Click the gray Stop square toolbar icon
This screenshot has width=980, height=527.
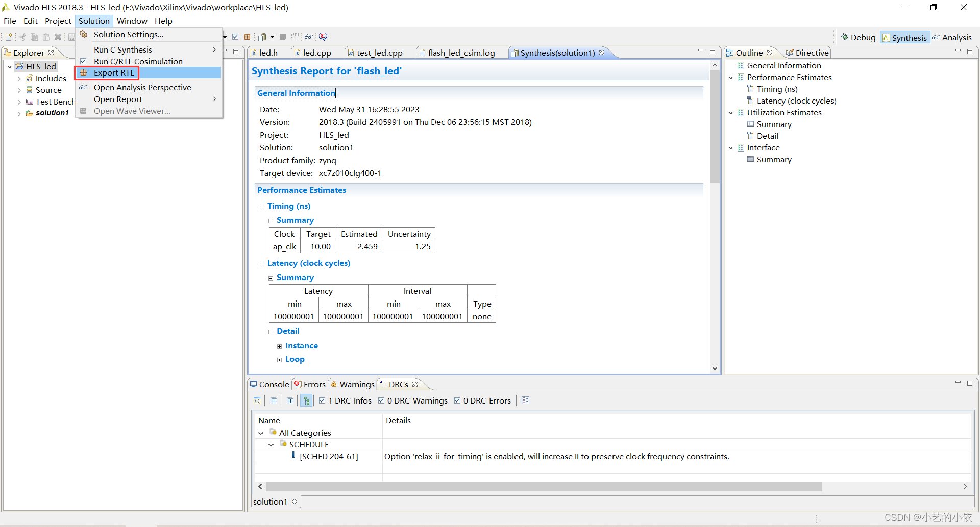283,37
